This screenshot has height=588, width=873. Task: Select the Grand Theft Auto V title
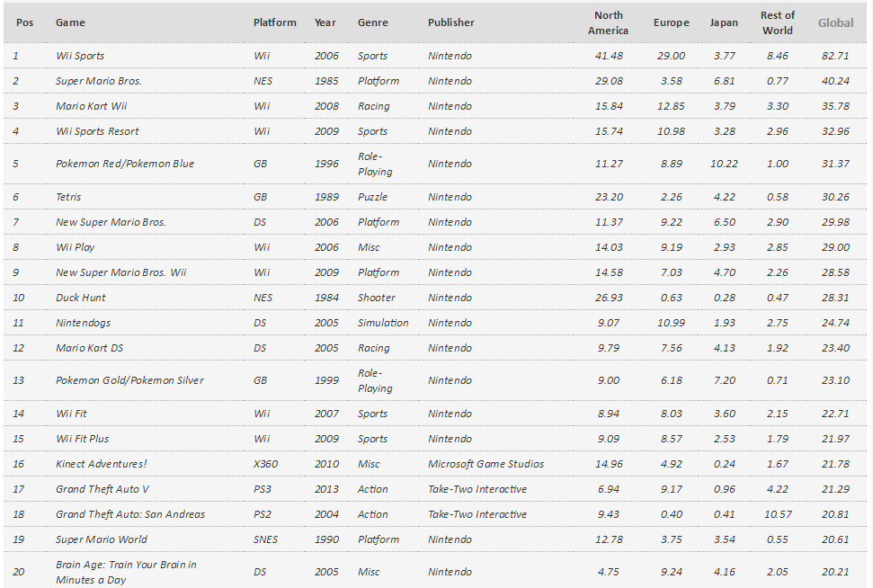pyautogui.click(x=102, y=489)
